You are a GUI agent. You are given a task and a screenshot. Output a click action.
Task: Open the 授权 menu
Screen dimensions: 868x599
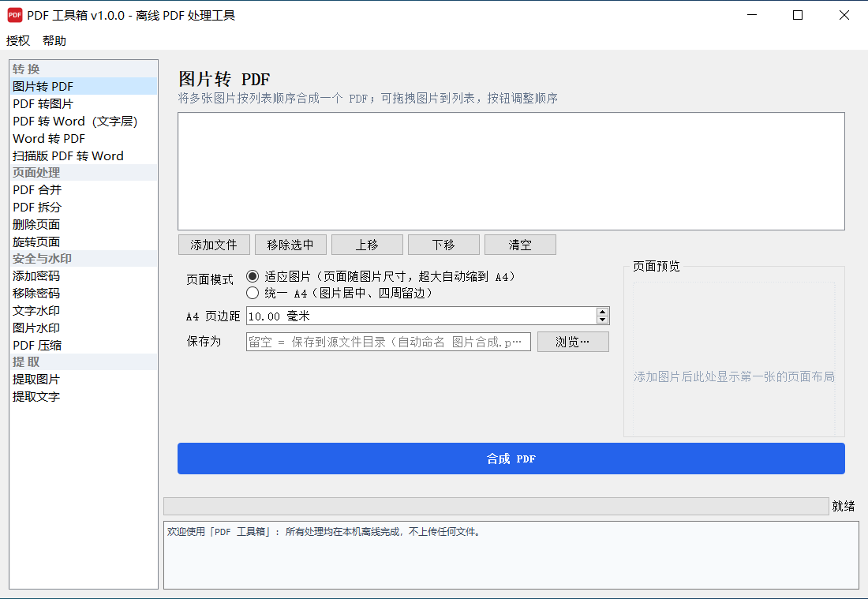17,41
